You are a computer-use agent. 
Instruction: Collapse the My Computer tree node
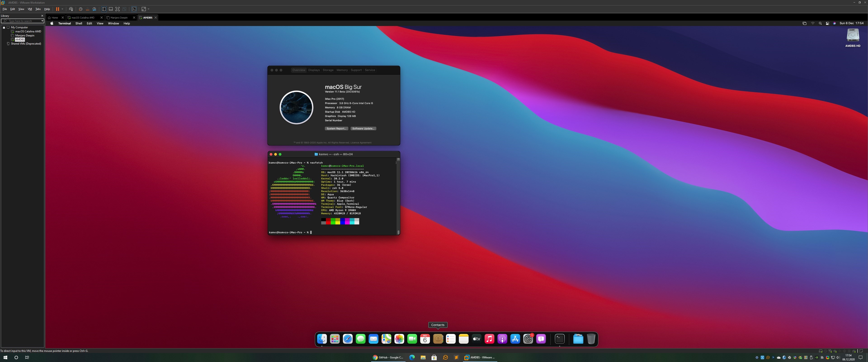coord(4,27)
